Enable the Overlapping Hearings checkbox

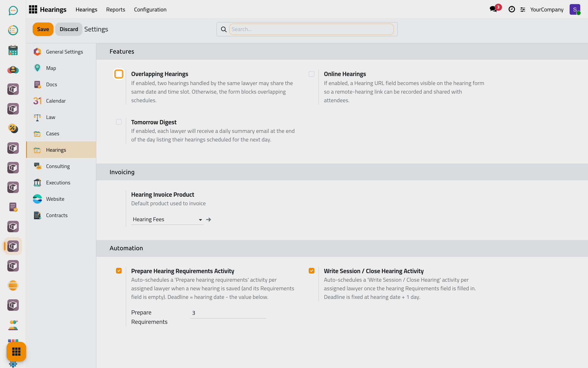click(119, 74)
